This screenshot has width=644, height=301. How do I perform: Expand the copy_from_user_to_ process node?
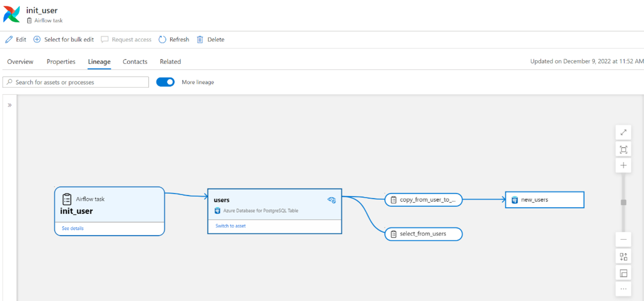click(x=423, y=200)
